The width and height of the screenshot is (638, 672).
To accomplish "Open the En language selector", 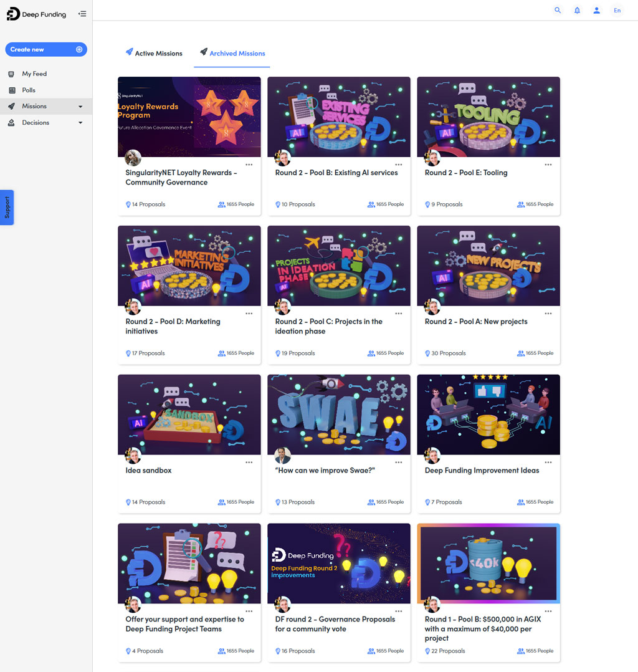I will [x=617, y=10].
